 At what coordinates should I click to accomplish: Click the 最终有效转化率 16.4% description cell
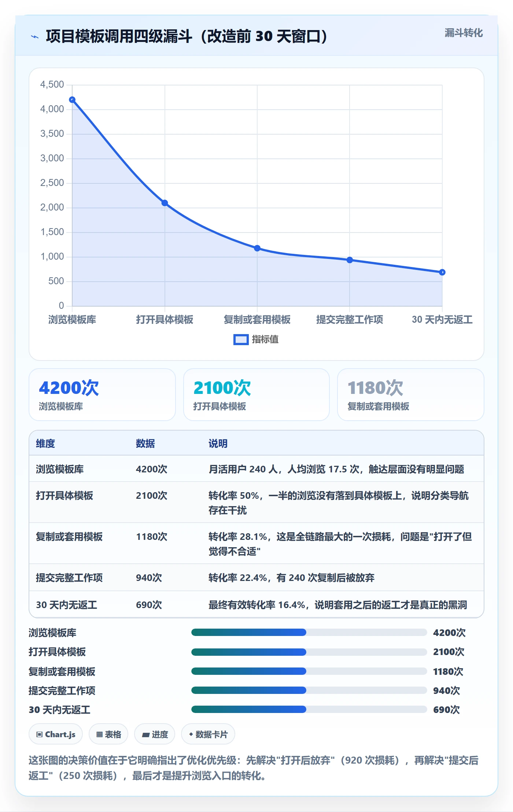tap(338, 605)
